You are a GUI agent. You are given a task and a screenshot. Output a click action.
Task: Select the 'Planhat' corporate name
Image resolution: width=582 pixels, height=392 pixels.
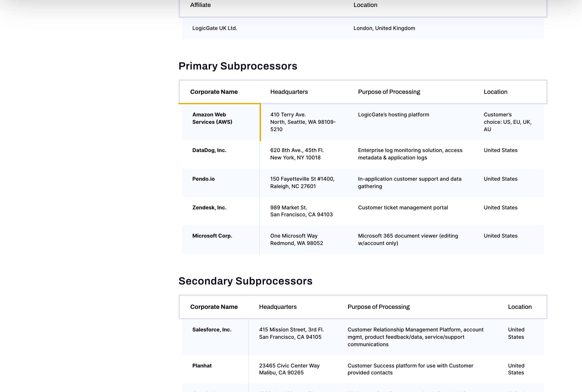coord(202,366)
